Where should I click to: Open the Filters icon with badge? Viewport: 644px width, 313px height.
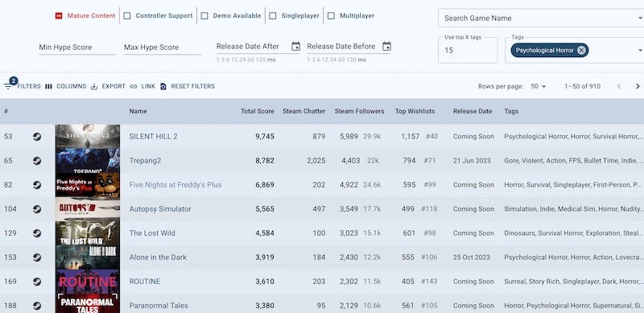point(8,86)
